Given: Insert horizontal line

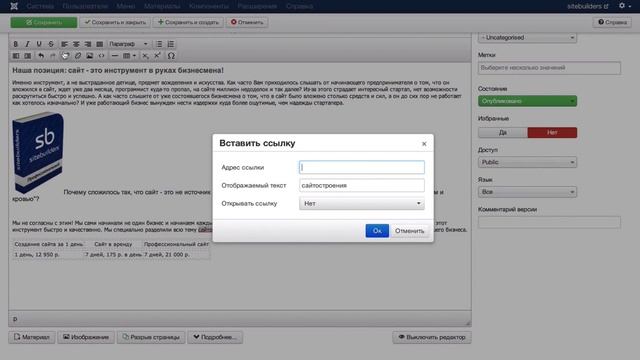Looking at the screenshot, I should 115,56.
